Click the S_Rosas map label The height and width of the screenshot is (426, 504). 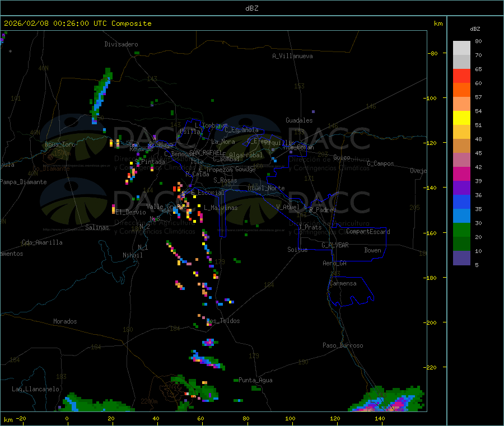225,180
